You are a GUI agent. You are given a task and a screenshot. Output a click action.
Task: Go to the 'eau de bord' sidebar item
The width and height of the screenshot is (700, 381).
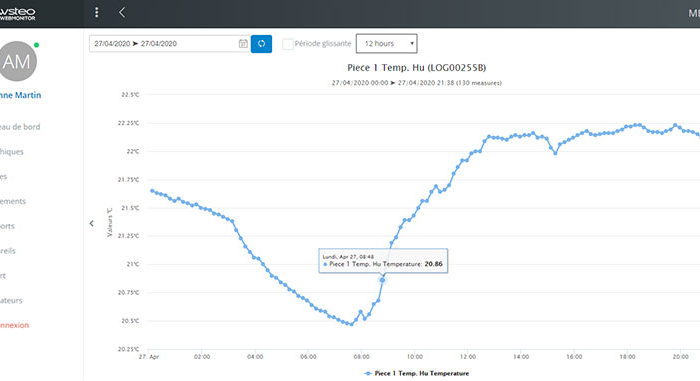tap(20, 127)
